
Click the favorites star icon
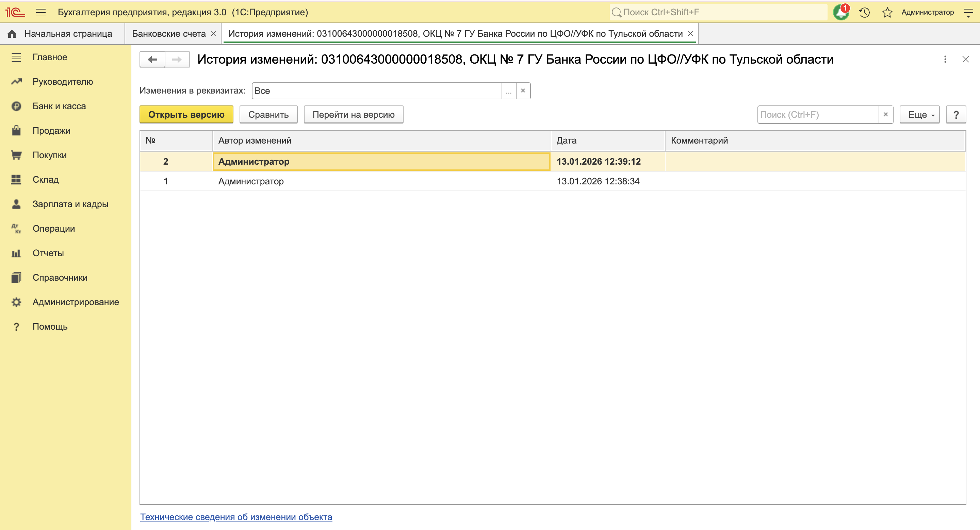[x=887, y=13]
